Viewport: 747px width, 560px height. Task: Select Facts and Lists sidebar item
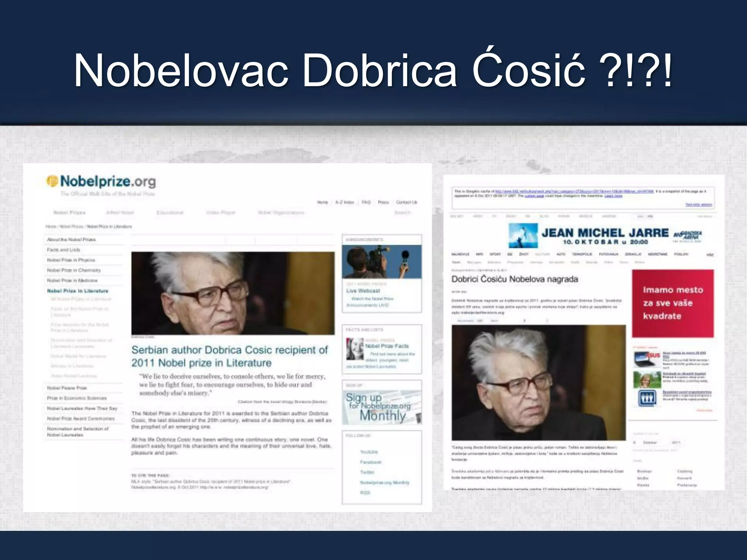click(x=63, y=250)
